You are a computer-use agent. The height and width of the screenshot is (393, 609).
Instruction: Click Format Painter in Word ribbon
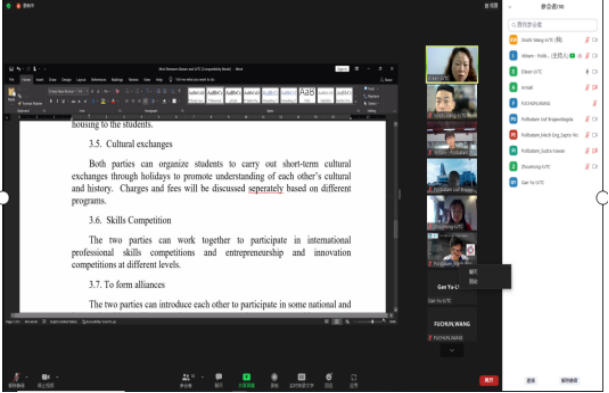coord(30,103)
